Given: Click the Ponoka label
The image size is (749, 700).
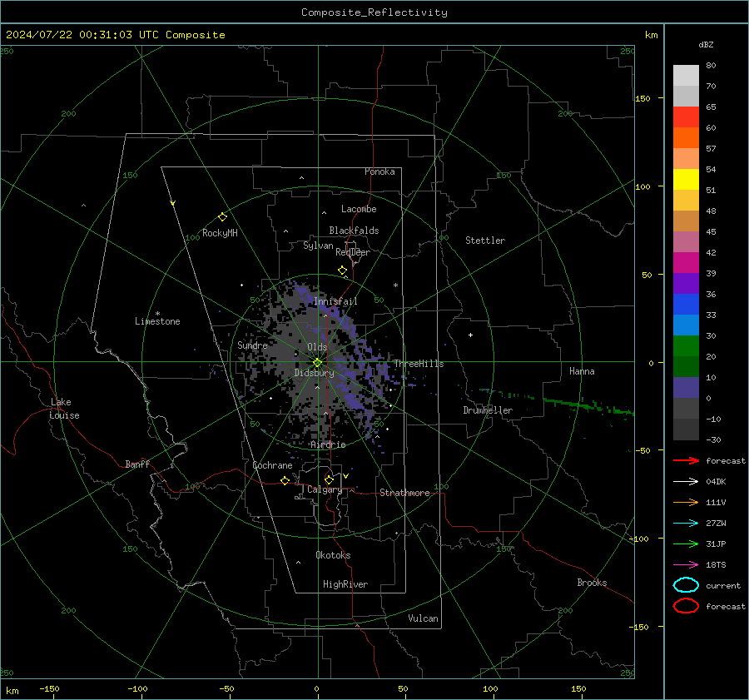Looking at the screenshot, I should pos(379,171).
